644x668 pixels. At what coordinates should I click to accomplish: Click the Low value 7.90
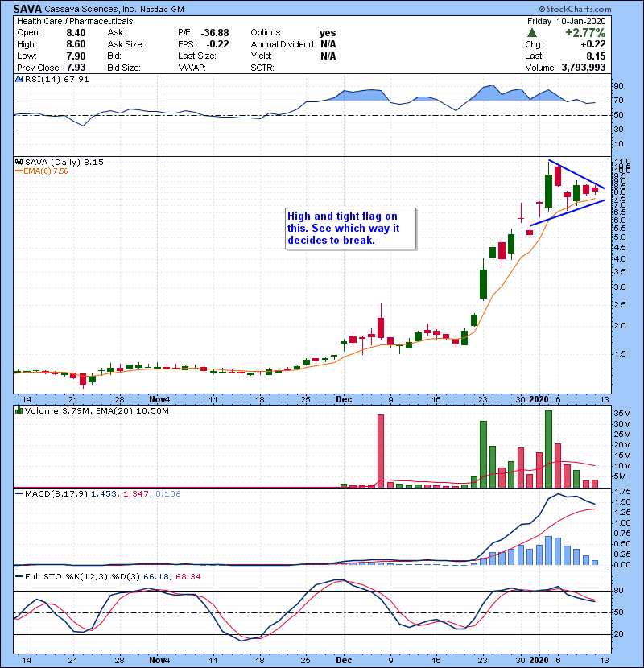tap(76, 56)
